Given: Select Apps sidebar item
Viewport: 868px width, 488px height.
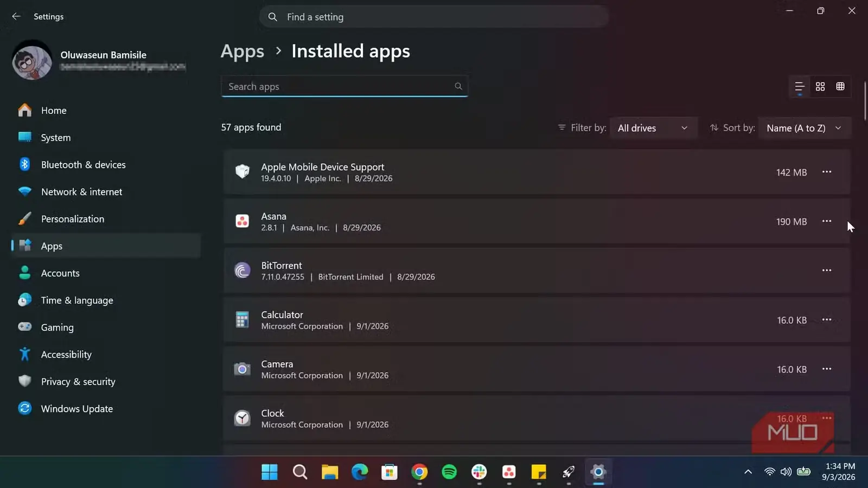Looking at the screenshot, I should point(106,246).
